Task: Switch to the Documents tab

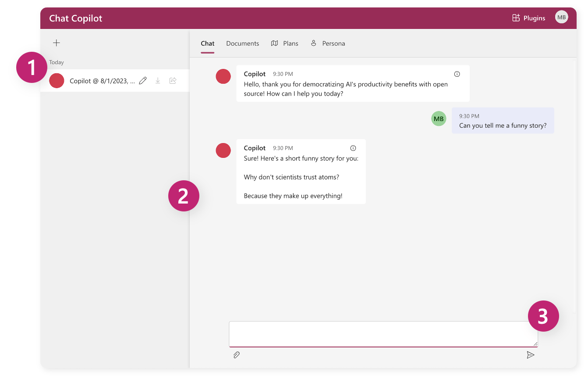Action: click(x=242, y=43)
